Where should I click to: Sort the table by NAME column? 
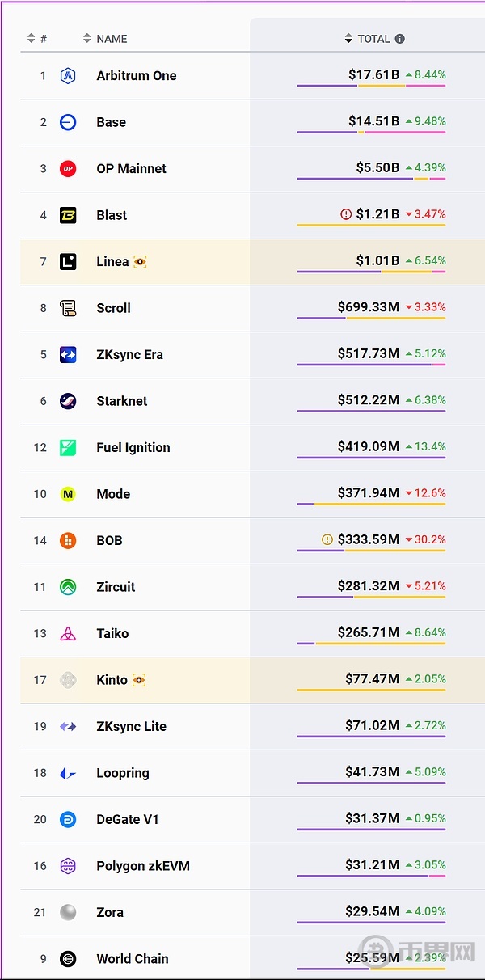[105, 39]
